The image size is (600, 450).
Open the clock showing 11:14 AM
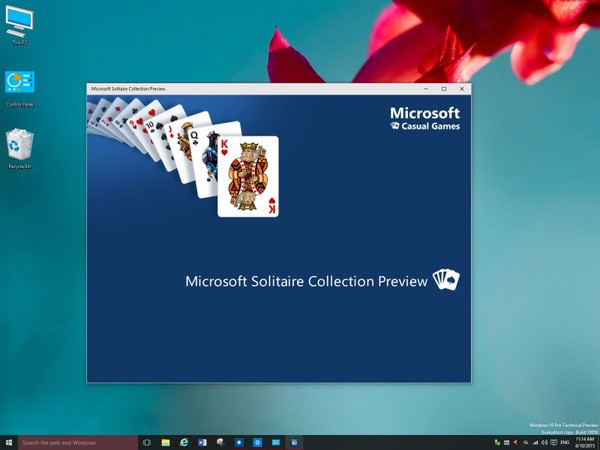click(585, 442)
